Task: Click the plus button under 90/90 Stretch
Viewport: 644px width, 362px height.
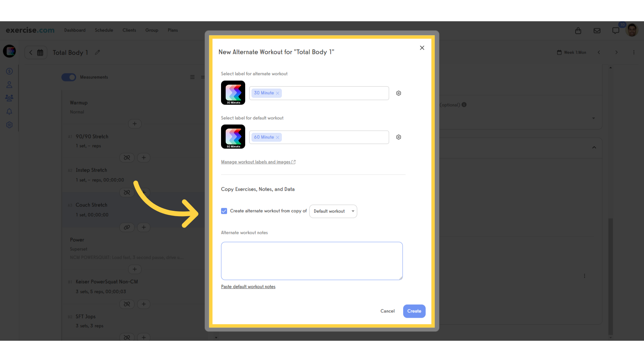Action: click(144, 158)
